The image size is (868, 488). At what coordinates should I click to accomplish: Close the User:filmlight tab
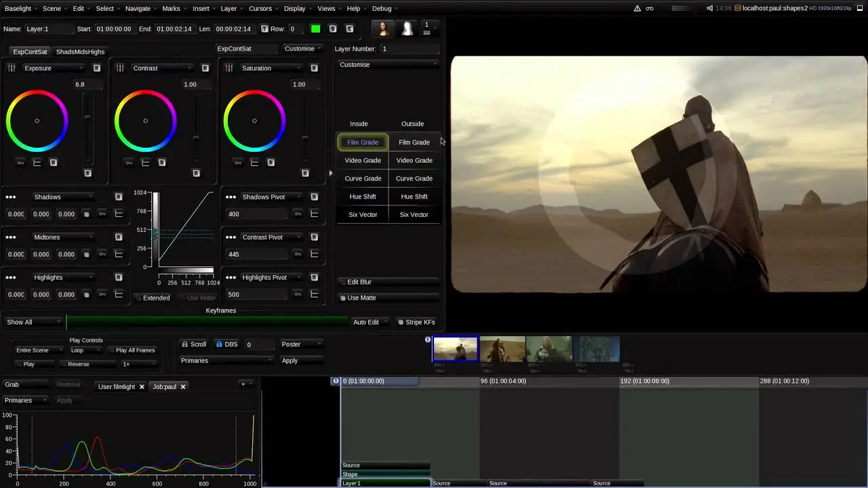click(x=142, y=387)
